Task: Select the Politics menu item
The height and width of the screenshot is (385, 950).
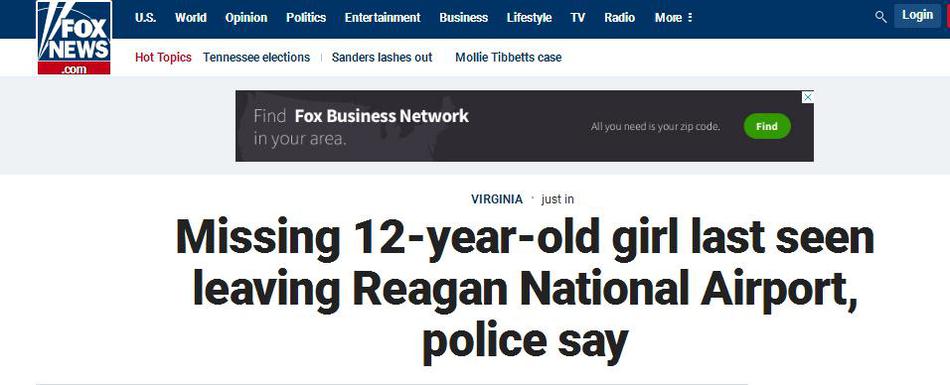Action: pos(306,18)
